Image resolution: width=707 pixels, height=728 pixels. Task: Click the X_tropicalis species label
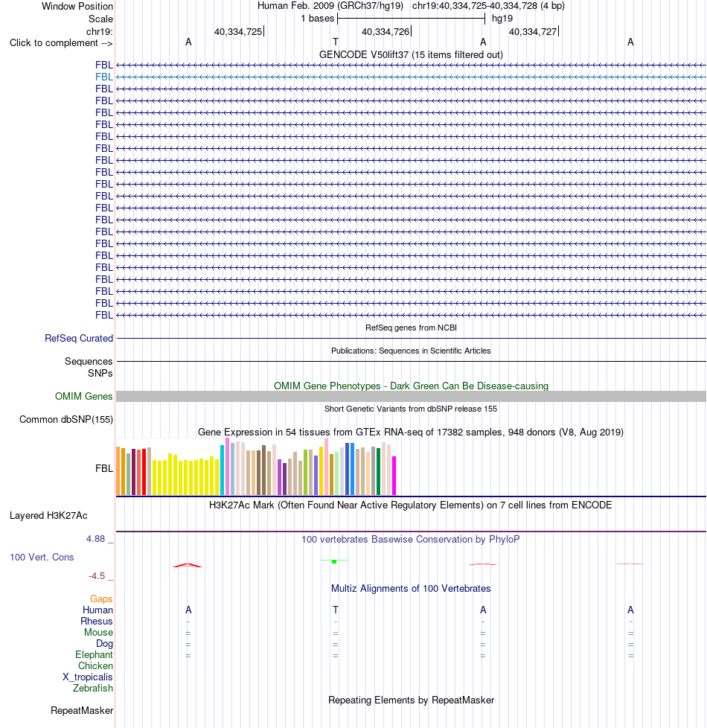(x=88, y=677)
